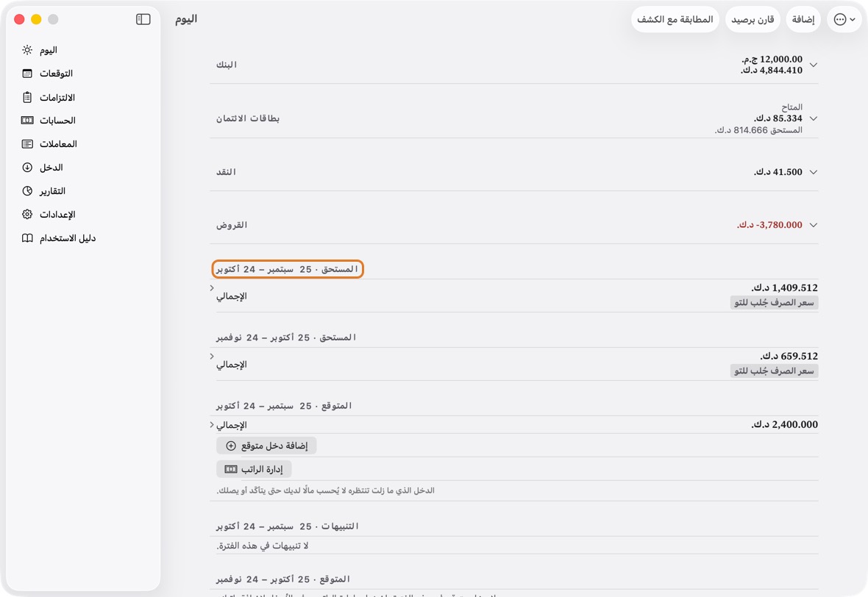This screenshot has width=868, height=597.
Task: Click the clipboard icon beside الالتزامات
Action: coord(27,97)
